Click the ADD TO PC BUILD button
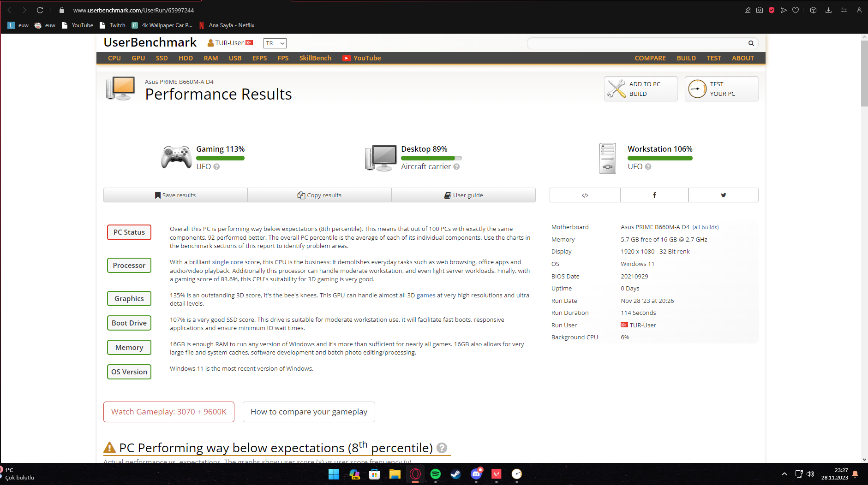This screenshot has height=485, width=868. pos(641,89)
